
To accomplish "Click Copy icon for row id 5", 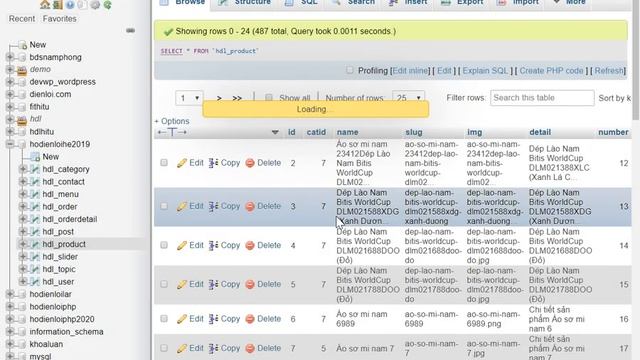I will 213,284.
